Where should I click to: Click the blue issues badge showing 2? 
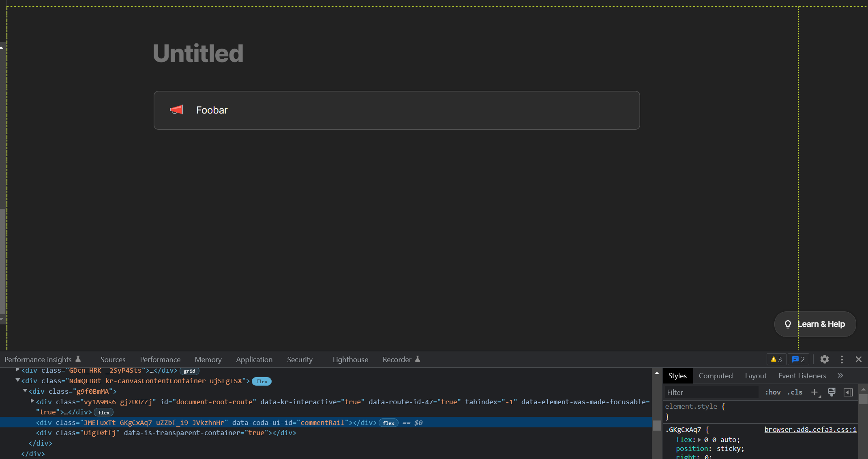[798, 359]
